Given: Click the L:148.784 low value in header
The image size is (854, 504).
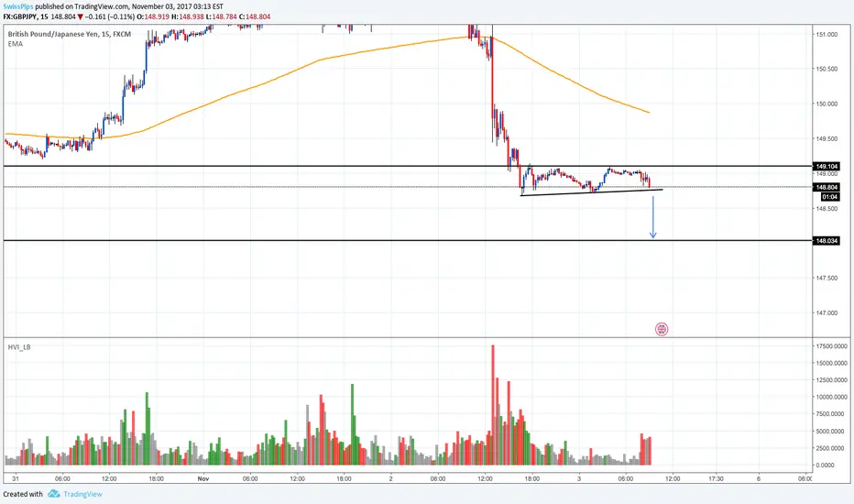Looking at the screenshot, I should click(221, 16).
